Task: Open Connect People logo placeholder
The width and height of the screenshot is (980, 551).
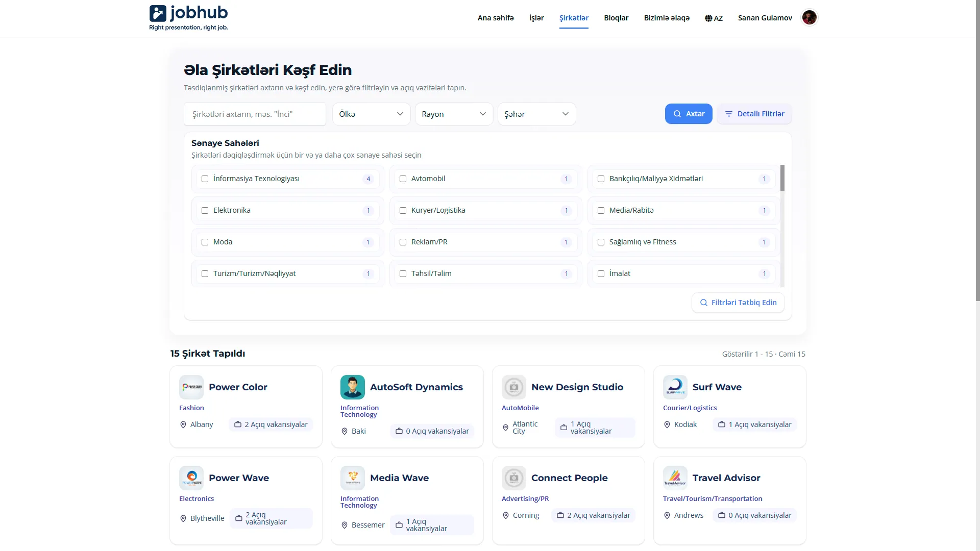Action: tap(514, 478)
